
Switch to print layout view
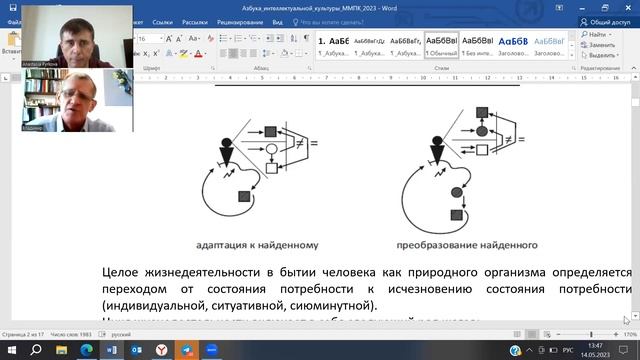click(x=532, y=334)
